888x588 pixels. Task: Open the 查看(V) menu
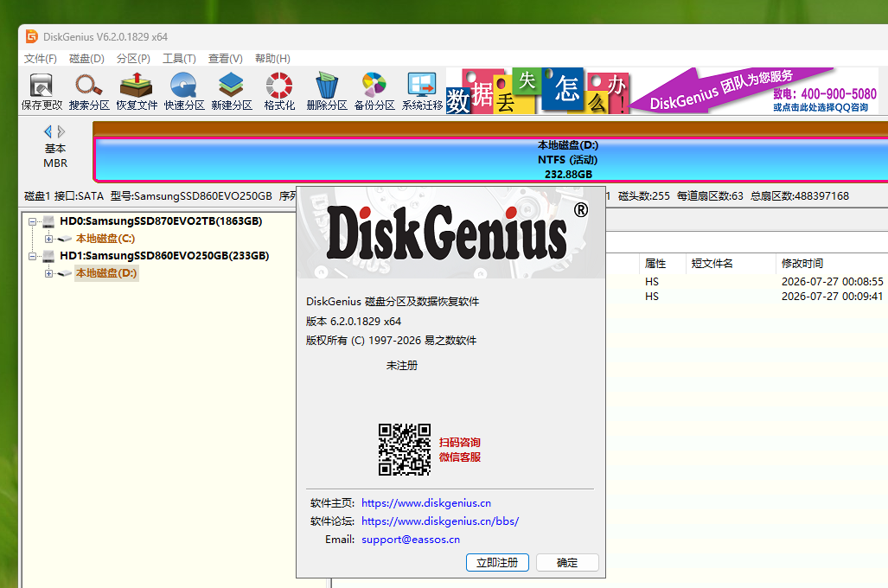(x=226, y=58)
